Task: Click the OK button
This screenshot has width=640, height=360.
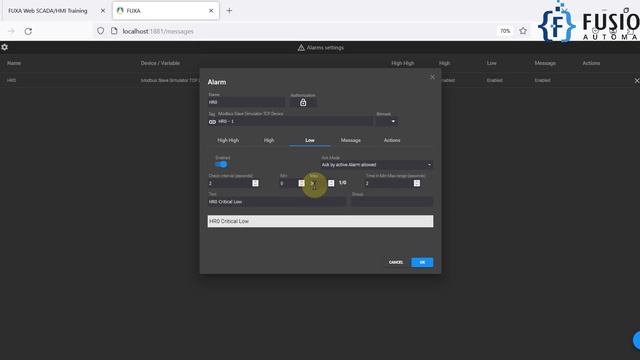Action: point(422,262)
